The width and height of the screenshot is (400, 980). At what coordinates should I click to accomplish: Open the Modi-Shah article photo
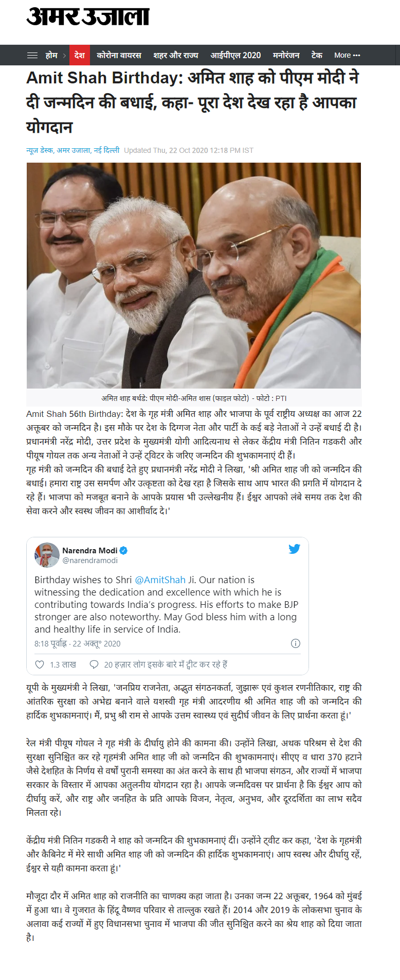click(x=194, y=275)
